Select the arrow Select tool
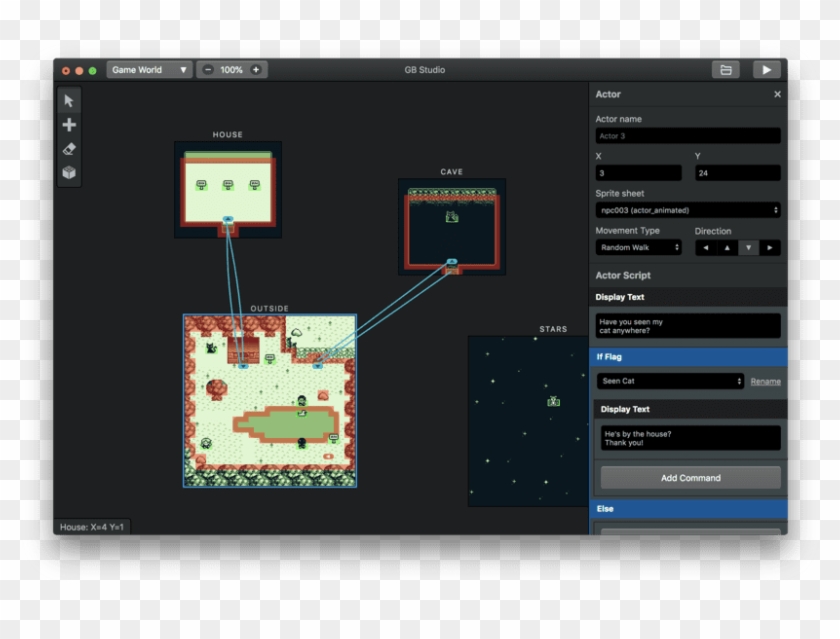The image size is (840, 639). coord(69,101)
